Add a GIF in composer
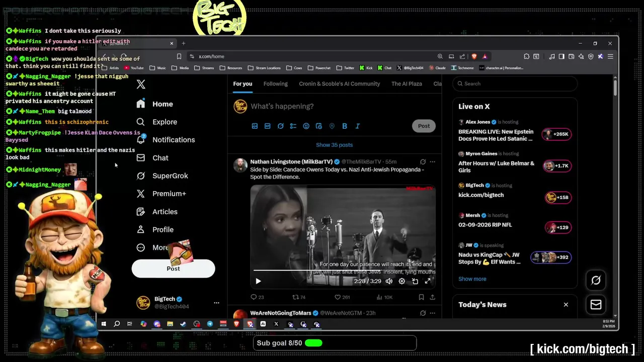The image size is (644, 362). coord(268,126)
